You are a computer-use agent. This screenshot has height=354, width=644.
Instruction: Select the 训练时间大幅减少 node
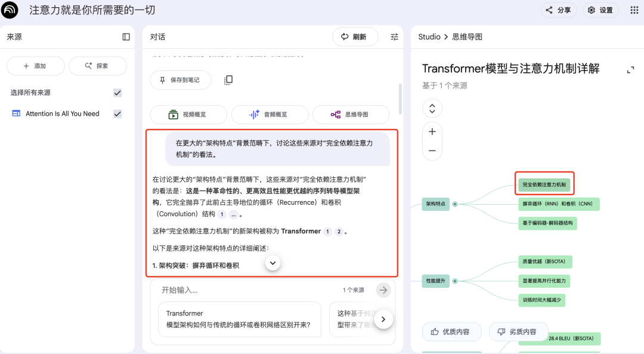coord(541,300)
